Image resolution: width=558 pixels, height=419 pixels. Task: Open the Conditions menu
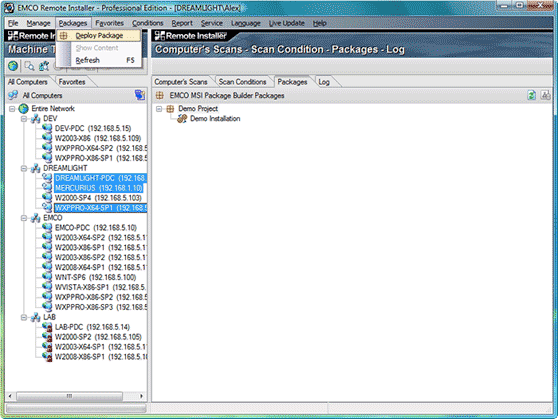pos(148,23)
